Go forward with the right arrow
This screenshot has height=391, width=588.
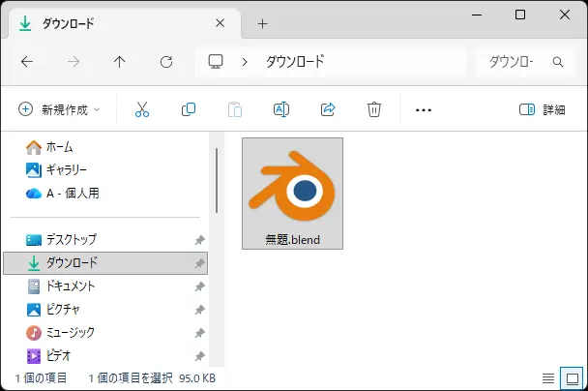point(73,62)
